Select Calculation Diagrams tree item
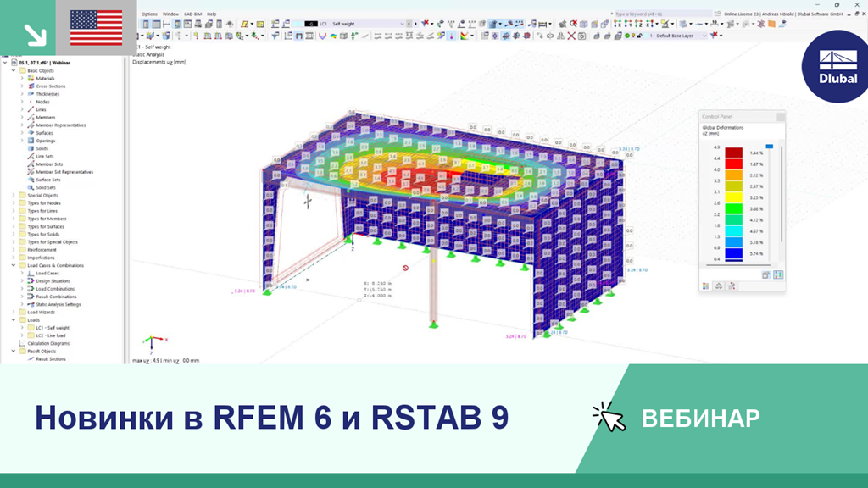The image size is (868, 488). tap(48, 344)
